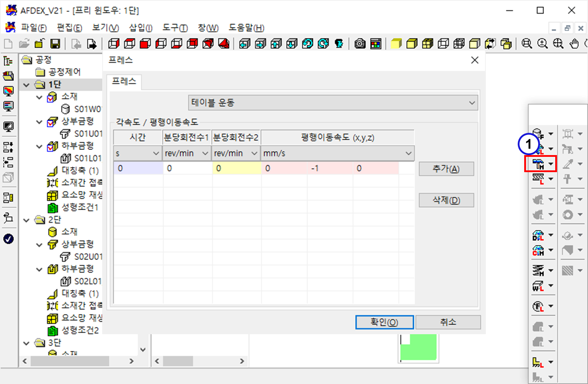This screenshot has height=384, width=588.
Task: Click the 확인(O) button
Action: pyautogui.click(x=384, y=322)
